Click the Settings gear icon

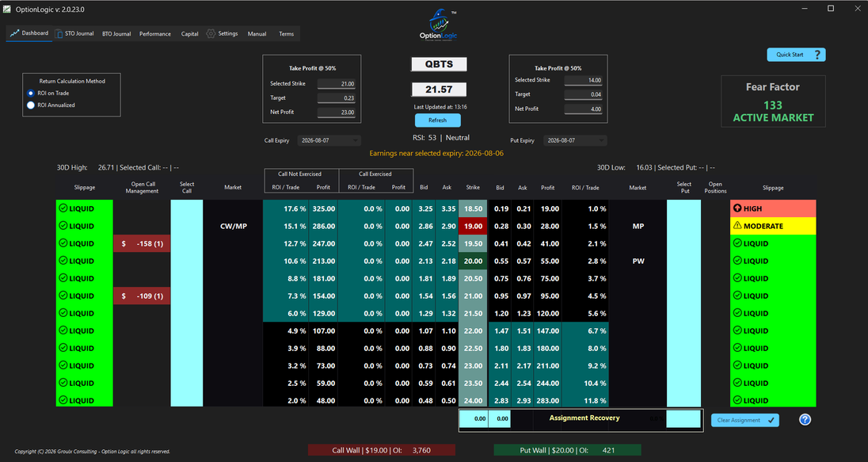coord(211,34)
